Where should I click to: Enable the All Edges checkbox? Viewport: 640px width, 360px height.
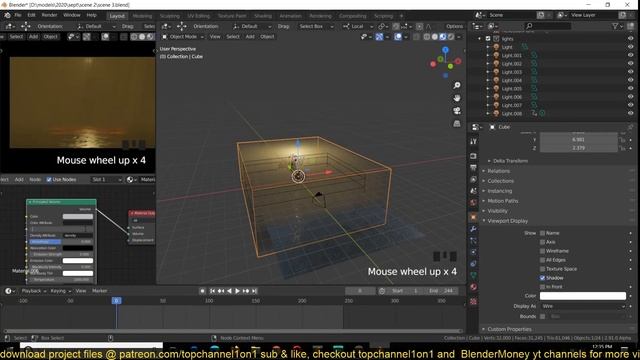pos(542,260)
